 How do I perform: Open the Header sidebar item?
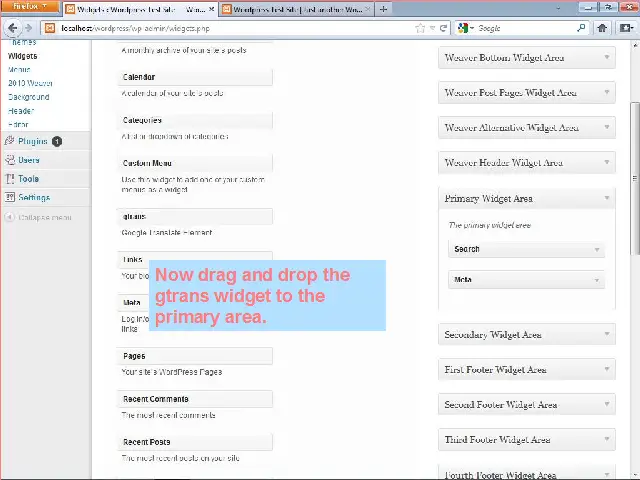(21, 111)
